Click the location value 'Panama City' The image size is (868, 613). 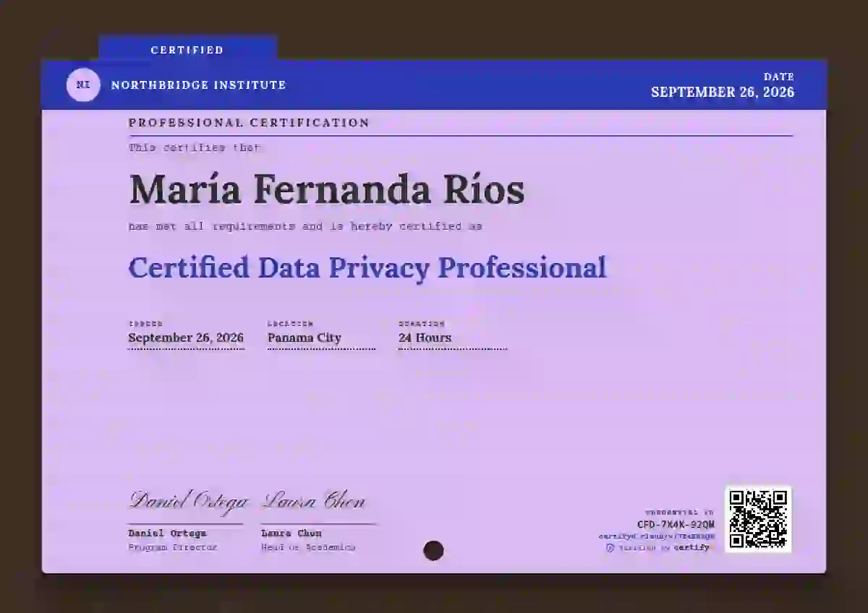click(x=304, y=338)
